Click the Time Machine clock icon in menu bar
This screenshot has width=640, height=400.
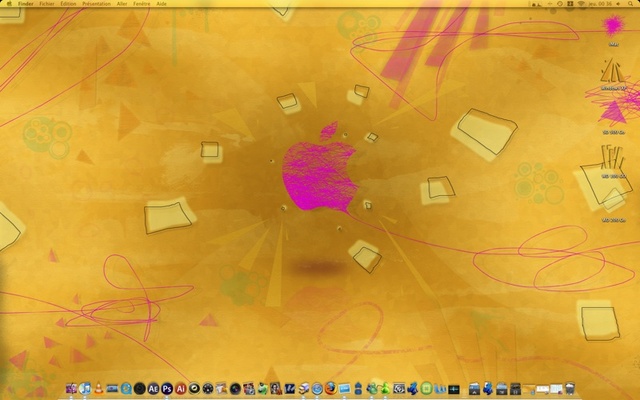560,4
